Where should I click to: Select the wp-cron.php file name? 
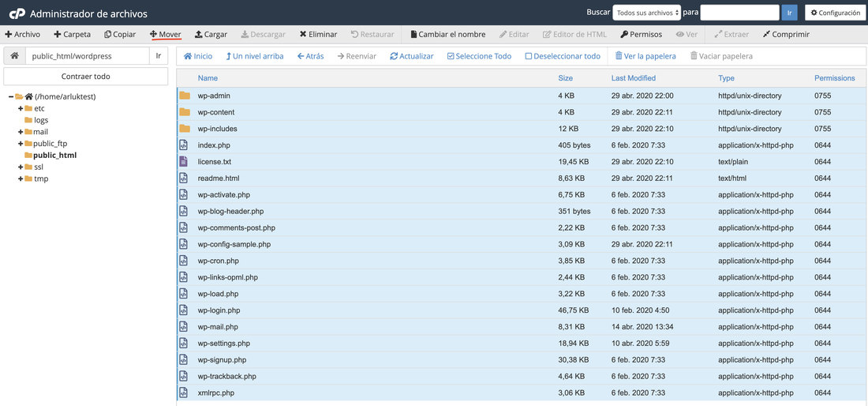click(x=218, y=261)
